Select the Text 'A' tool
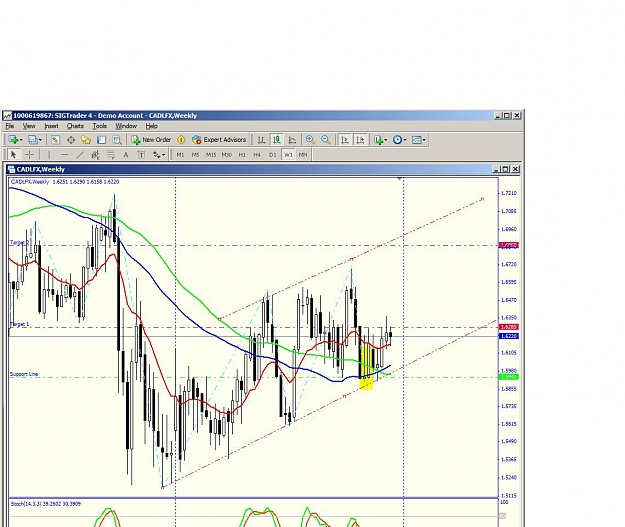 pyautogui.click(x=126, y=155)
